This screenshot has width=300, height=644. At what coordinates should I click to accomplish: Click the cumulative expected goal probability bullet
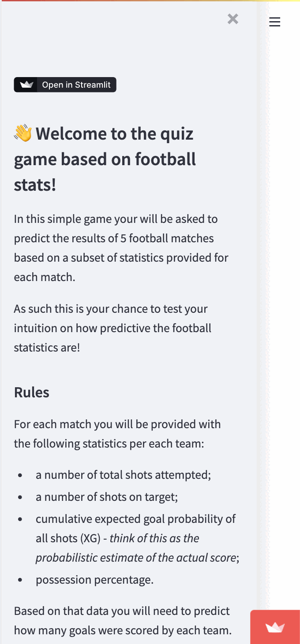(x=138, y=538)
